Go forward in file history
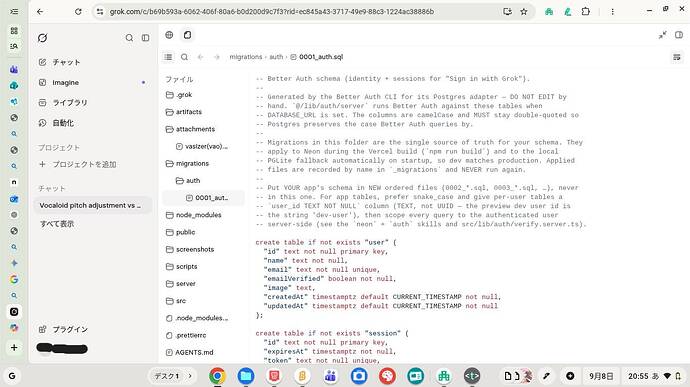Image resolution: width=690 pixels, height=387 pixels. click(217, 57)
